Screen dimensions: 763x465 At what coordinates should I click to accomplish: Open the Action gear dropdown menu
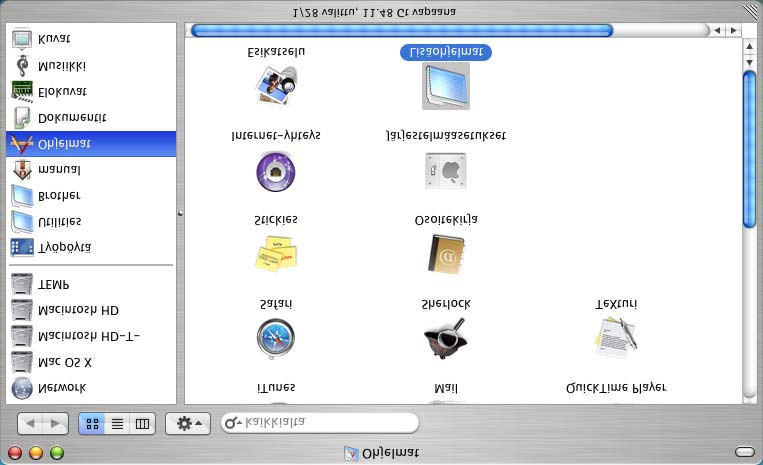(188, 424)
